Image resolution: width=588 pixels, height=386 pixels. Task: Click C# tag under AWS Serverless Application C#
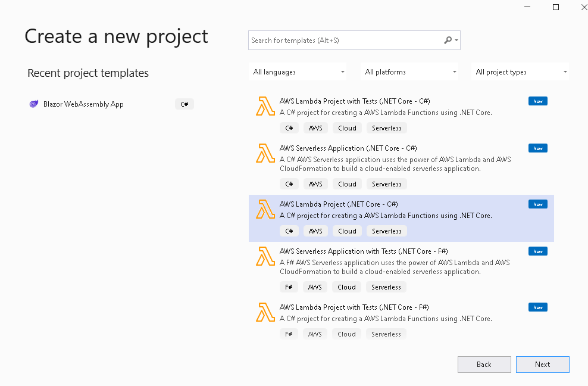pyautogui.click(x=289, y=184)
